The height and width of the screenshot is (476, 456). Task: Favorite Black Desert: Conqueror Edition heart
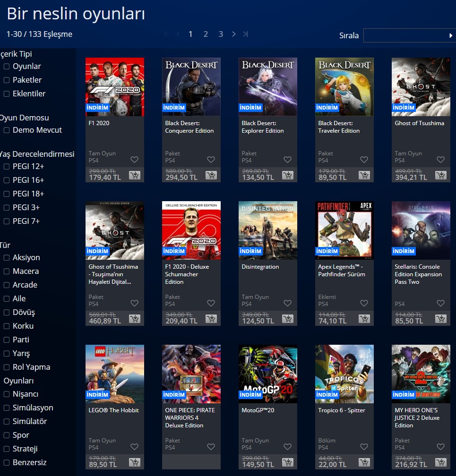tap(211, 160)
